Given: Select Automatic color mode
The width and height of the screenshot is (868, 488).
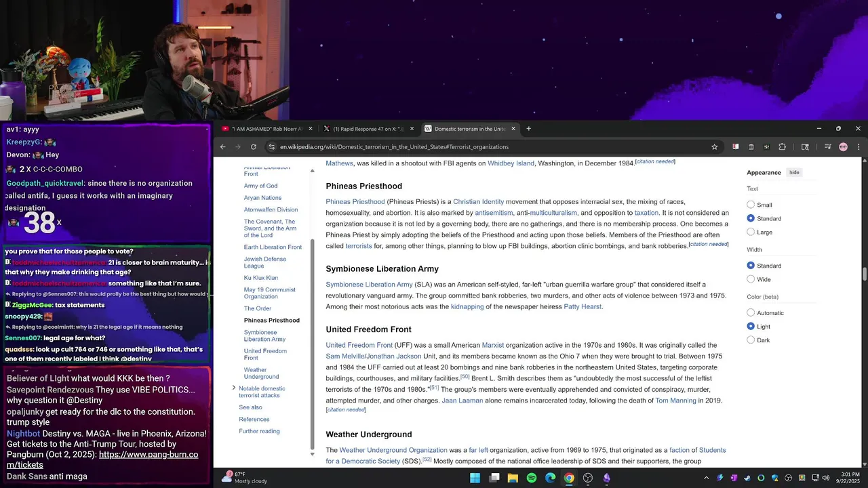Looking at the screenshot, I should (751, 313).
